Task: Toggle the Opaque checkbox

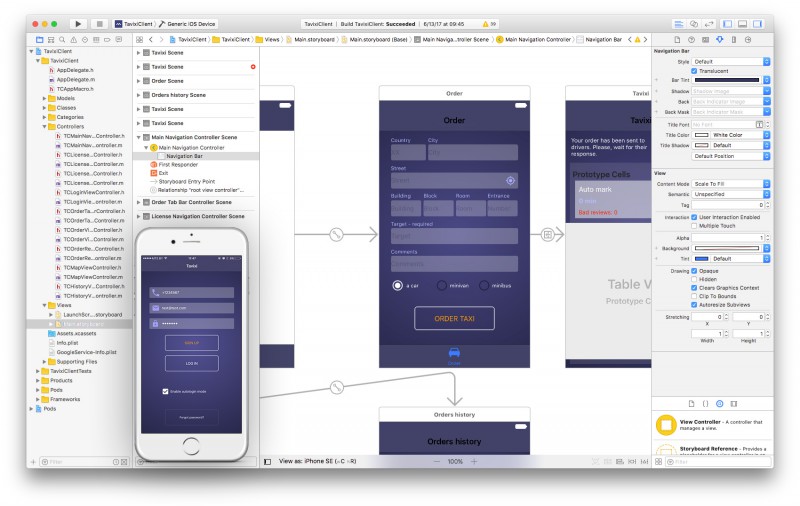Action: click(x=694, y=271)
